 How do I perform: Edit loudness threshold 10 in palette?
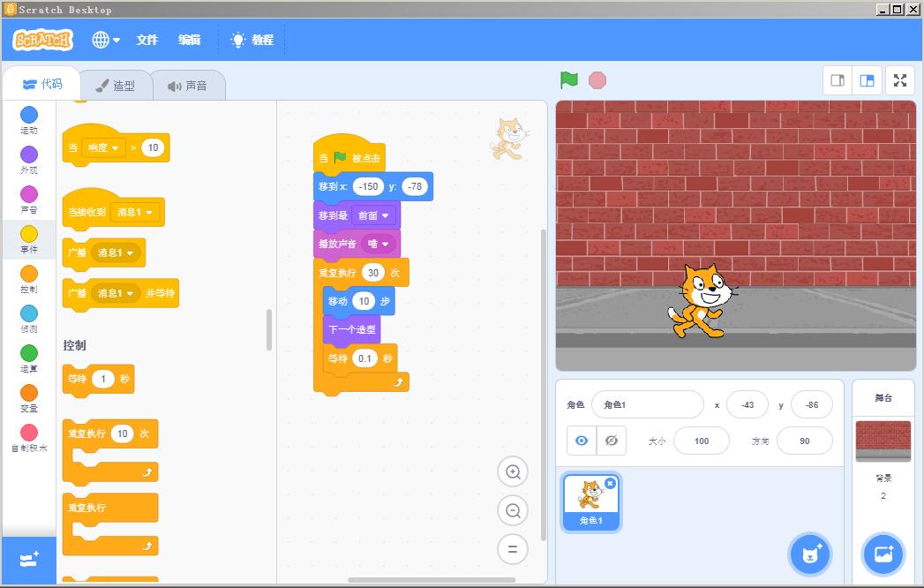154,147
